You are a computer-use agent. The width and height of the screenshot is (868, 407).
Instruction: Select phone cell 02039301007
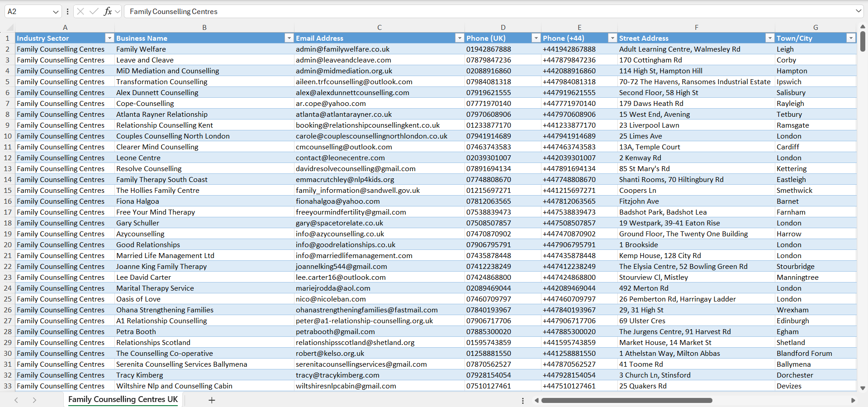(503, 158)
